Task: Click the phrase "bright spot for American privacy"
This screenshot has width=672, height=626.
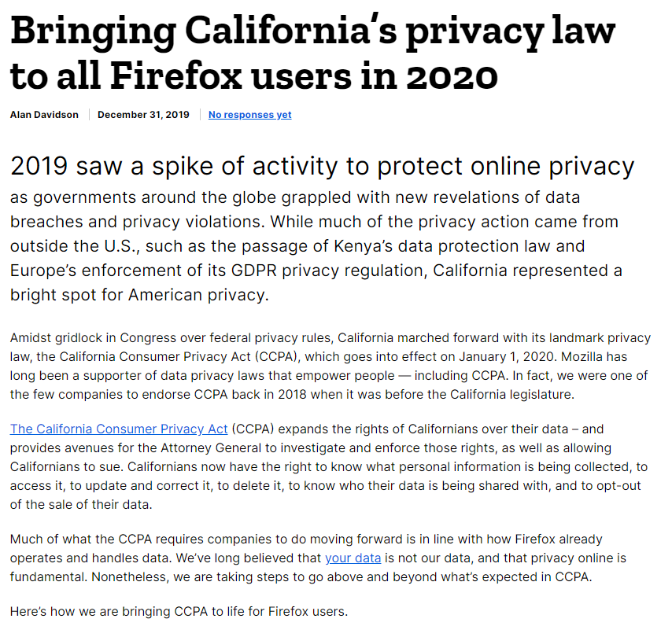Action: click(139, 296)
